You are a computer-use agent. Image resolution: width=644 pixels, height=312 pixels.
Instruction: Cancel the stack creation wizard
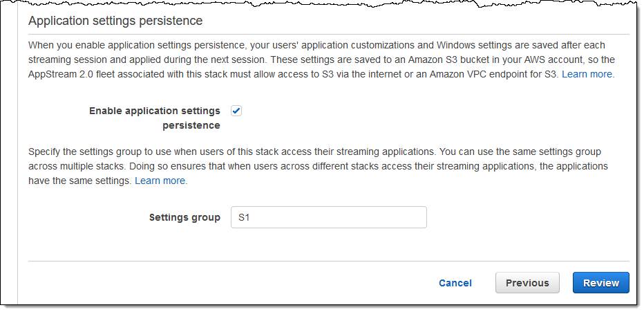(455, 282)
